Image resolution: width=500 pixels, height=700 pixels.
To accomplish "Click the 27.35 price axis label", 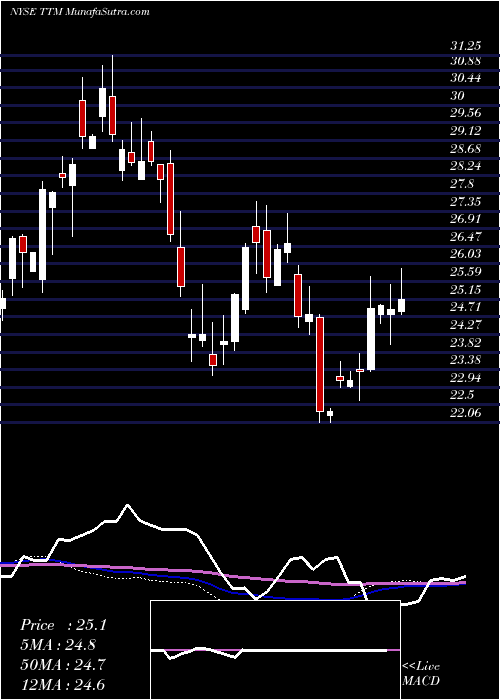I will pyautogui.click(x=465, y=201).
